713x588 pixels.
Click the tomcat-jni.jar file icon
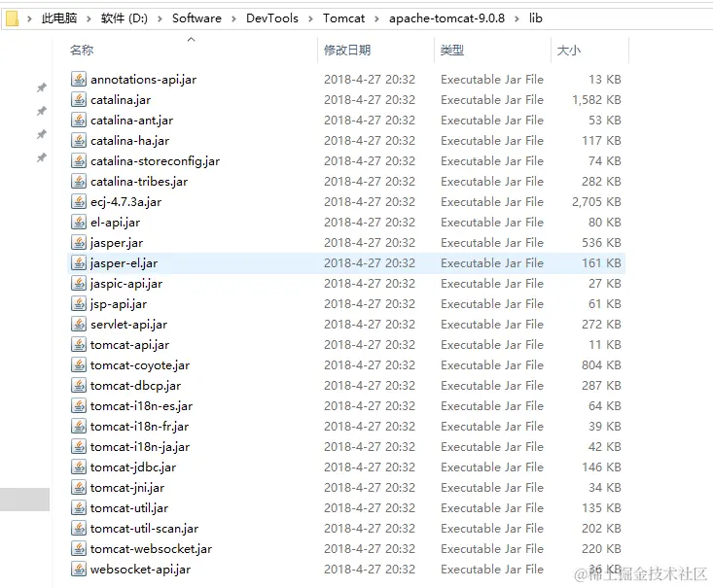pyautogui.click(x=79, y=488)
